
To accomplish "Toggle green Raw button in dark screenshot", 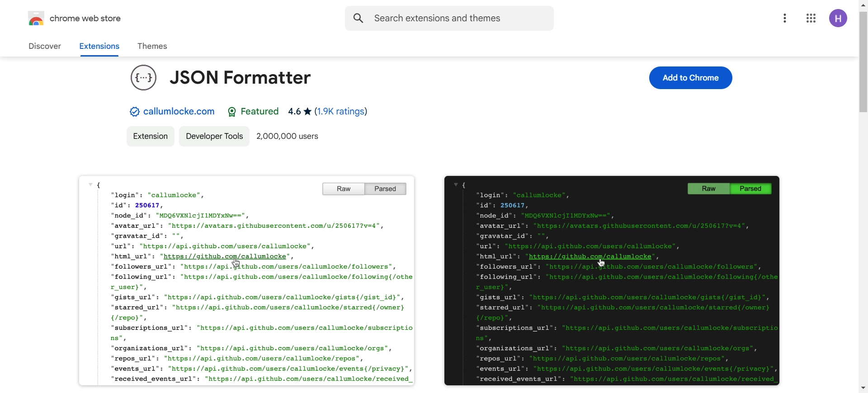I will point(709,189).
